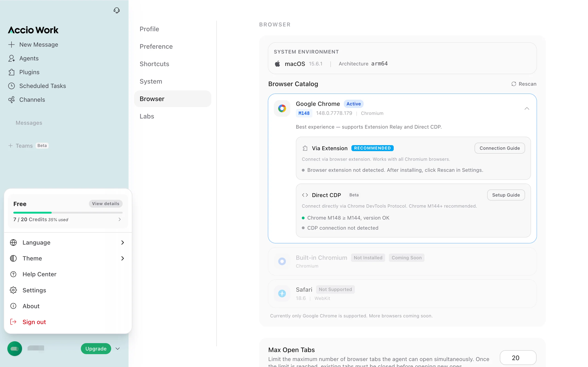Click the New Message plus icon
This screenshot has height=367, width=588.
(11, 45)
